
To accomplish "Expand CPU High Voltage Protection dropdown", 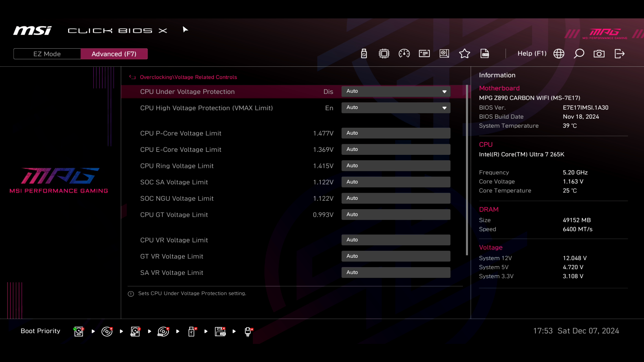I will click(396, 108).
